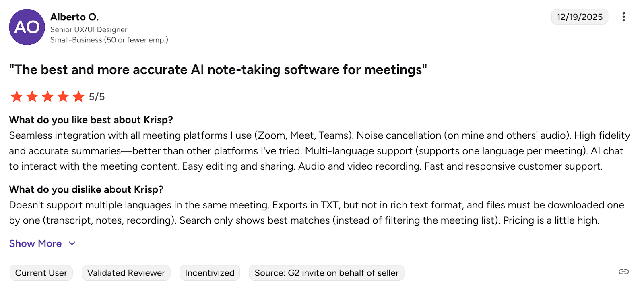Click the Senior UX/UI Designer job title
This screenshot has height=293, width=644.
89,30
